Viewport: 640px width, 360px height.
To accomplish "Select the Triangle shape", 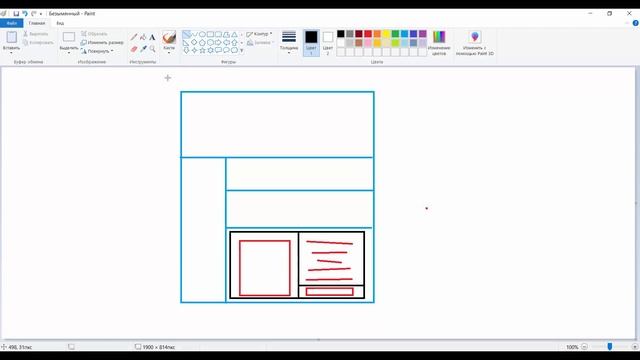I will (234, 34).
